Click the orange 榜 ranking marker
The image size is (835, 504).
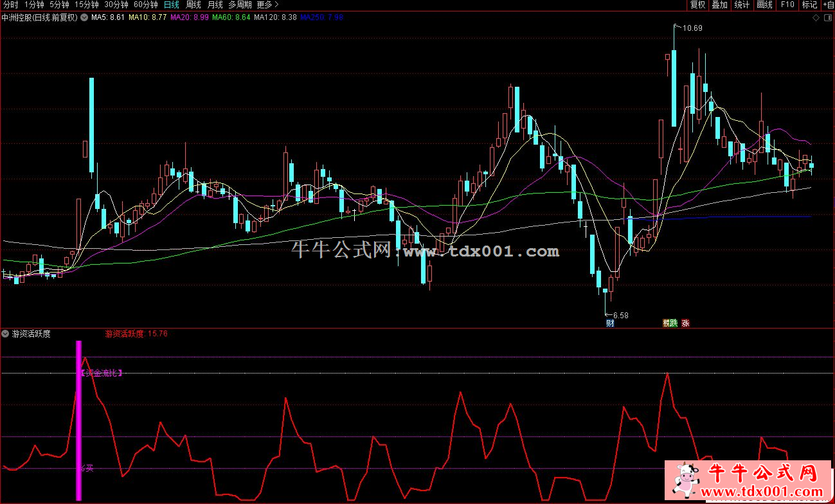[667, 323]
